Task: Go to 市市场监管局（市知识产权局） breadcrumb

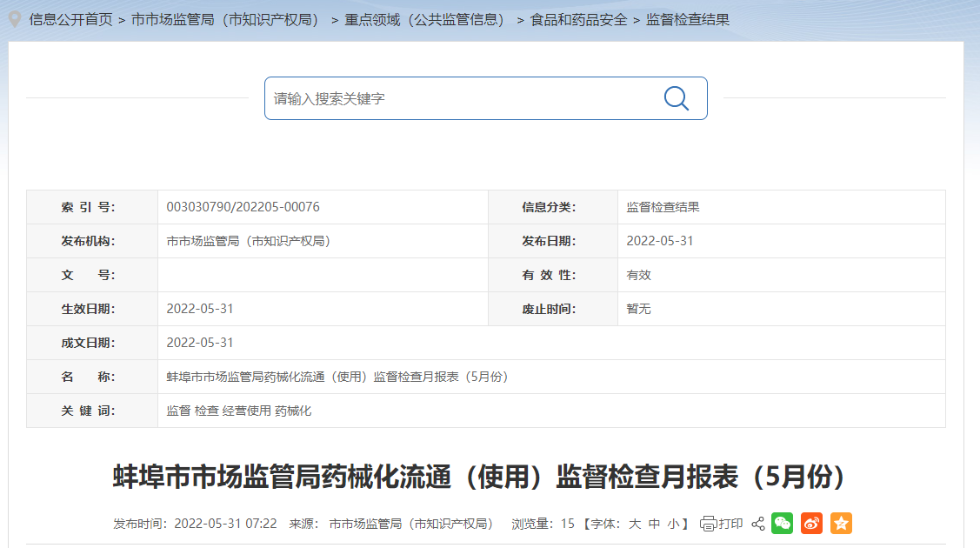Action: (226, 19)
